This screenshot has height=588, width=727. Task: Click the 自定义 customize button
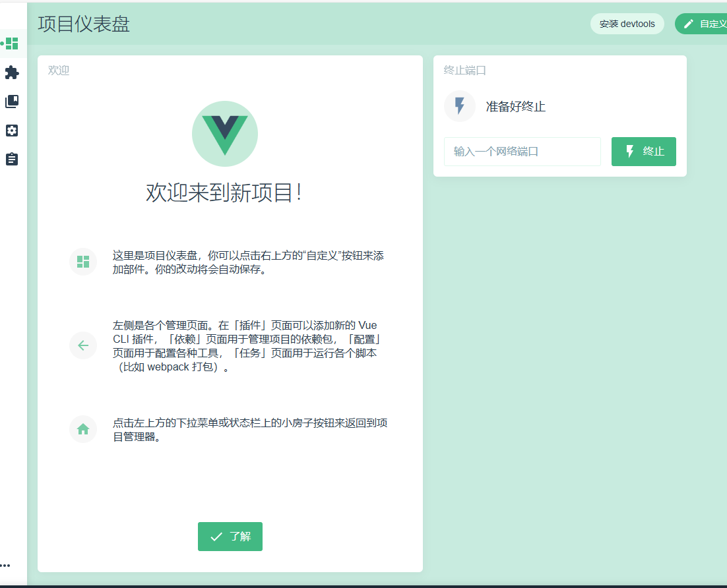tap(701, 24)
